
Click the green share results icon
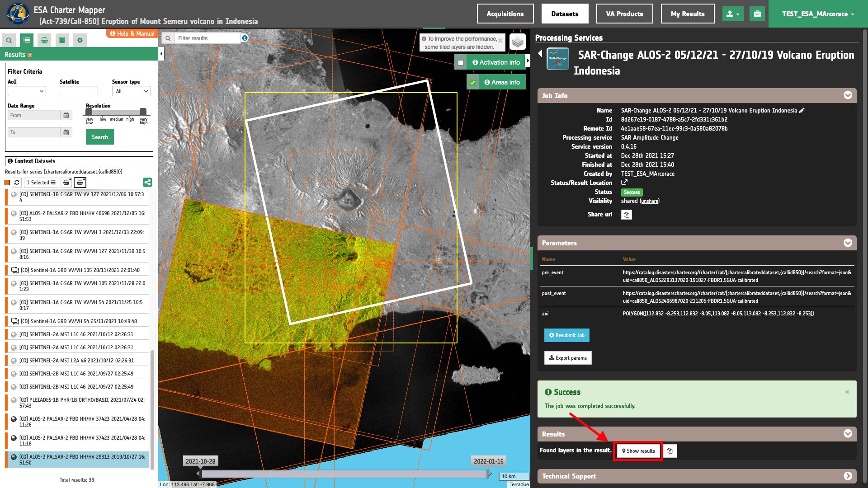click(x=147, y=183)
